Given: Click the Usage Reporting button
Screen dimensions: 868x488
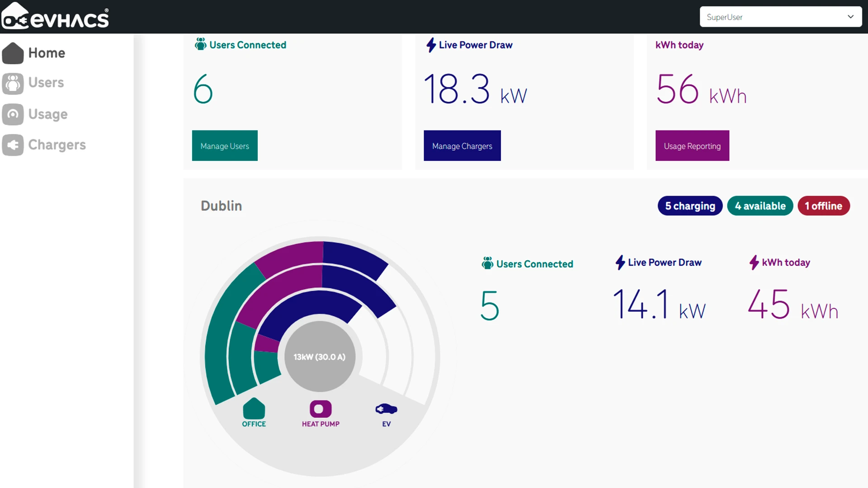Looking at the screenshot, I should click(692, 145).
